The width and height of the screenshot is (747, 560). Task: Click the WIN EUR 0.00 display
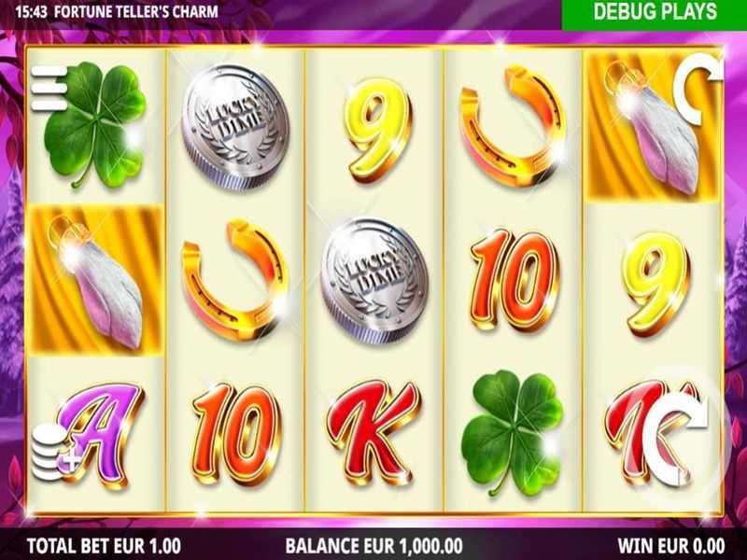671,546
